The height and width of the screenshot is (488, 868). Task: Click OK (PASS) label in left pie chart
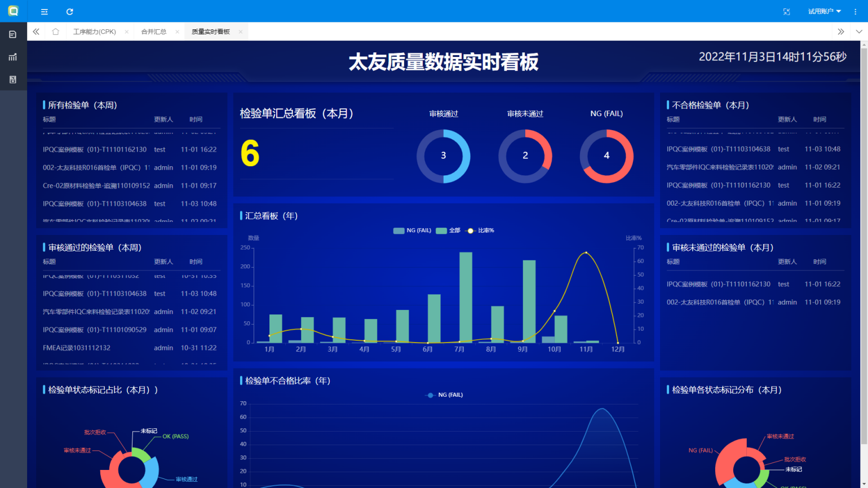[x=175, y=436]
